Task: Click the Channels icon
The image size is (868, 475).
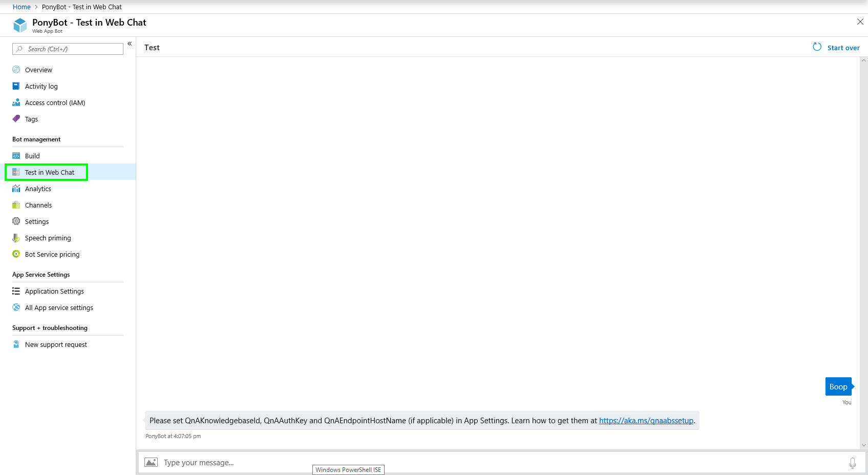Action: pyautogui.click(x=16, y=205)
